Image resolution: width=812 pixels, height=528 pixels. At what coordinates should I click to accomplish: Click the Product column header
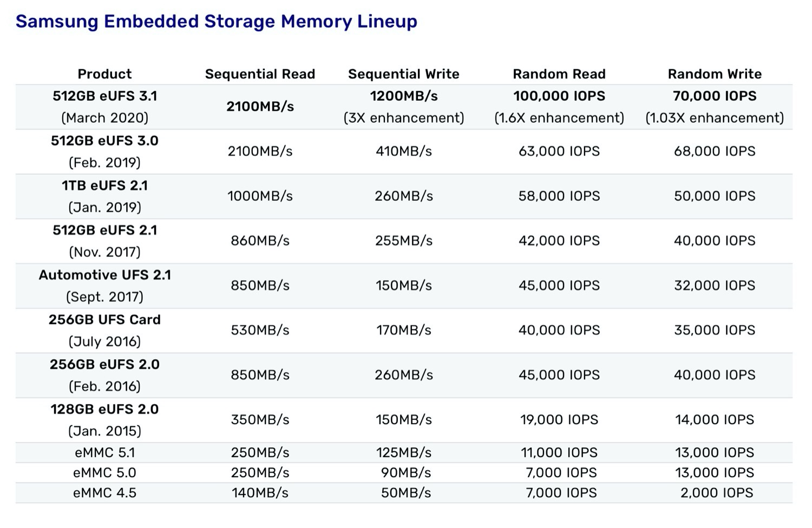[104, 74]
